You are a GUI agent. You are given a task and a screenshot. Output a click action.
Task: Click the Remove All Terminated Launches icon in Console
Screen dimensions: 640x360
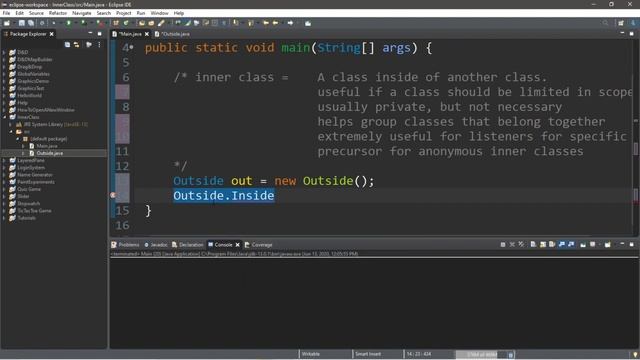tap(521, 244)
